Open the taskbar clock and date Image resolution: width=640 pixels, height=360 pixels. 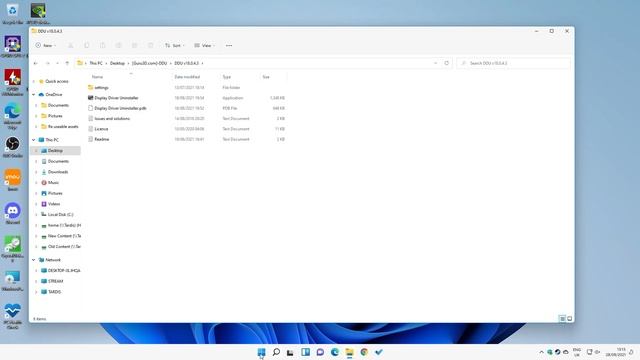click(616, 352)
